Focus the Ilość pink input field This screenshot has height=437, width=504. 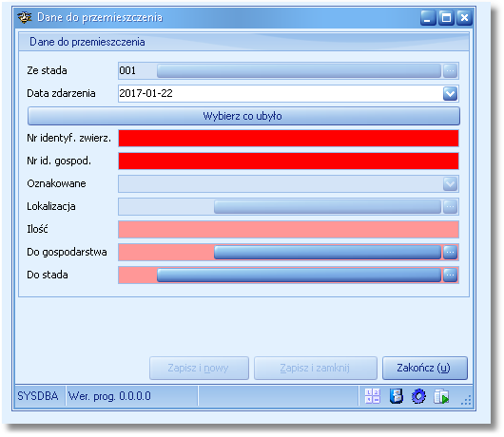[x=288, y=230]
